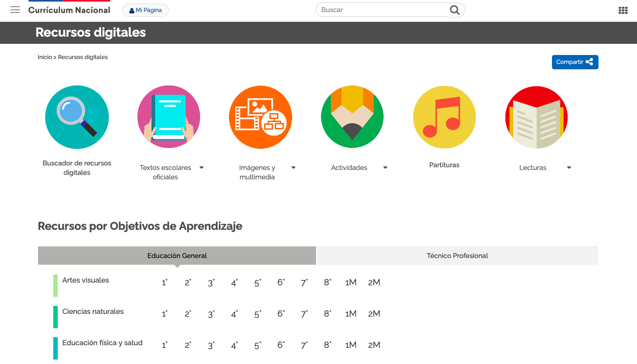Expand the Textos escolares oficiales dropdown arrow

coord(201,168)
